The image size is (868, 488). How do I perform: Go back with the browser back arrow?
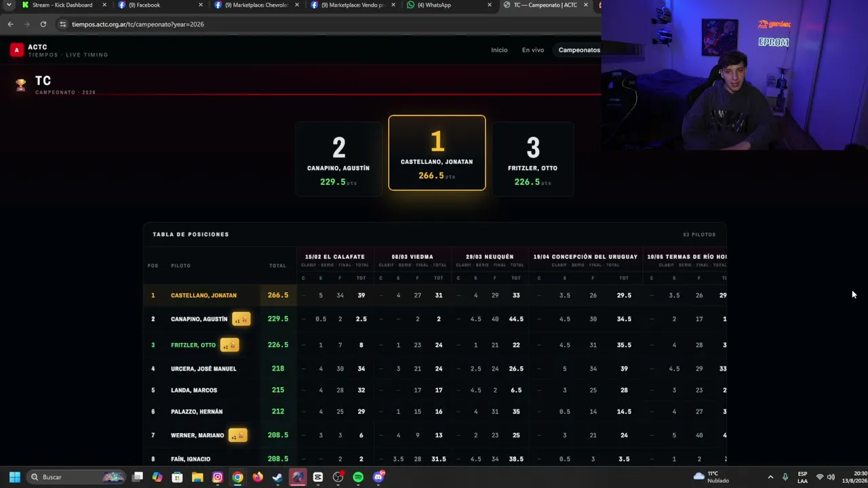10,24
